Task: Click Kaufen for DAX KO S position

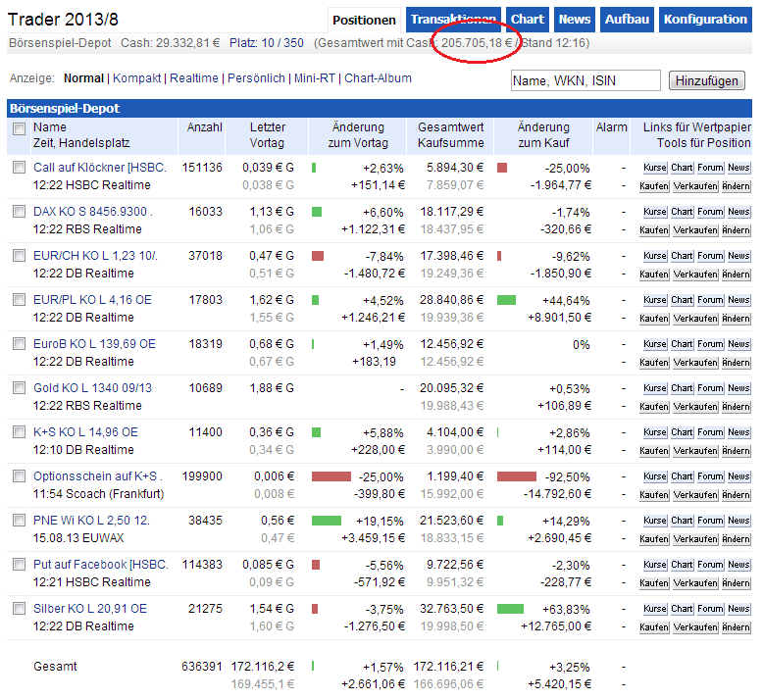Action: [654, 230]
